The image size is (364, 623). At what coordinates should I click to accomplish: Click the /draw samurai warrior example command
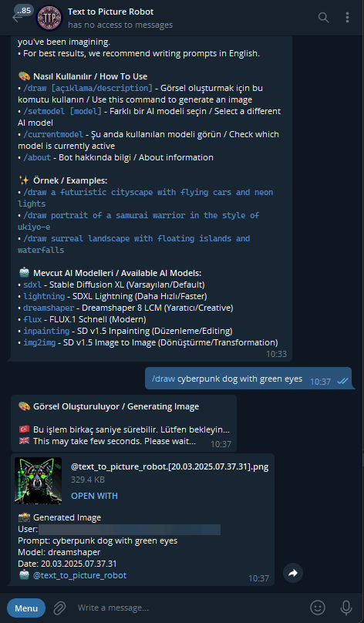coord(139,221)
